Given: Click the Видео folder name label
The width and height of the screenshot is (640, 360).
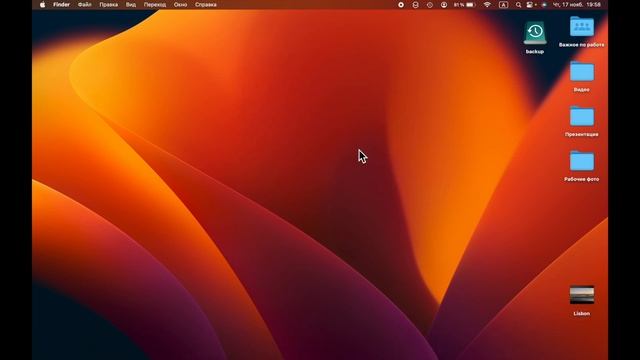Looking at the screenshot, I should [x=582, y=89].
